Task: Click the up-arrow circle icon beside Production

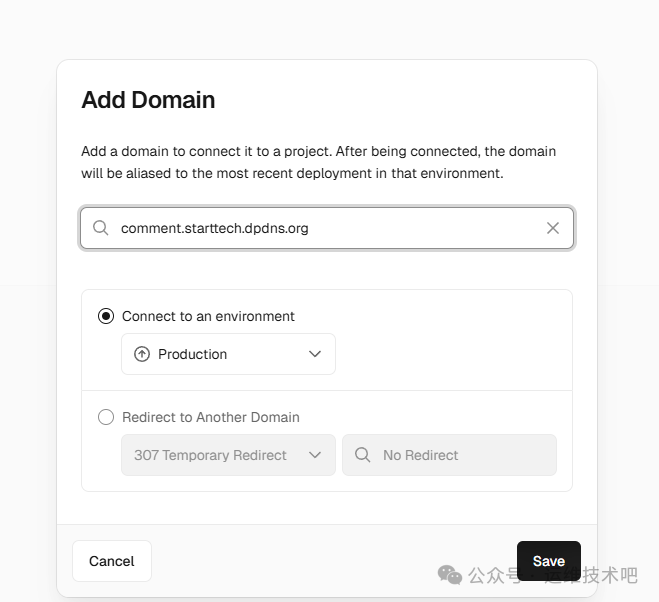Action: pyautogui.click(x=142, y=354)
